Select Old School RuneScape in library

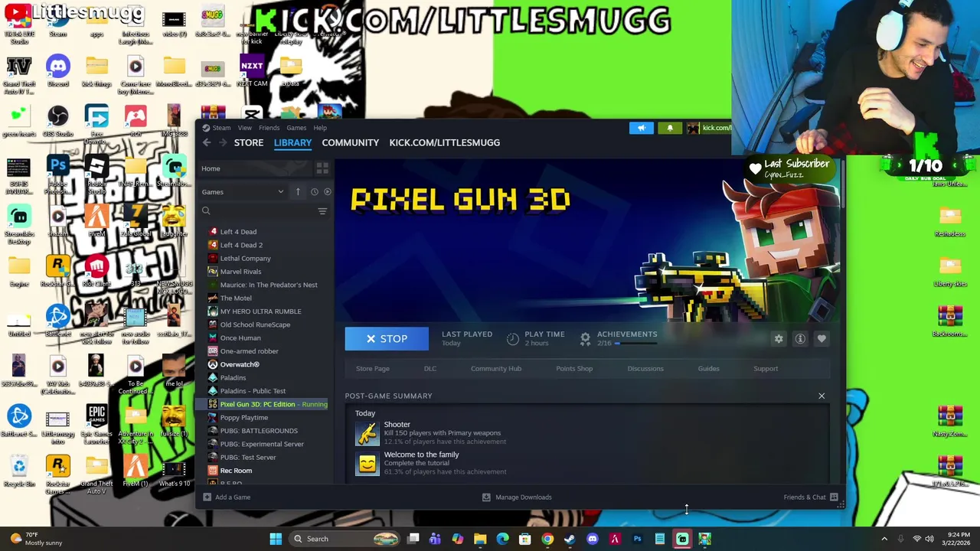click(255, 324)
